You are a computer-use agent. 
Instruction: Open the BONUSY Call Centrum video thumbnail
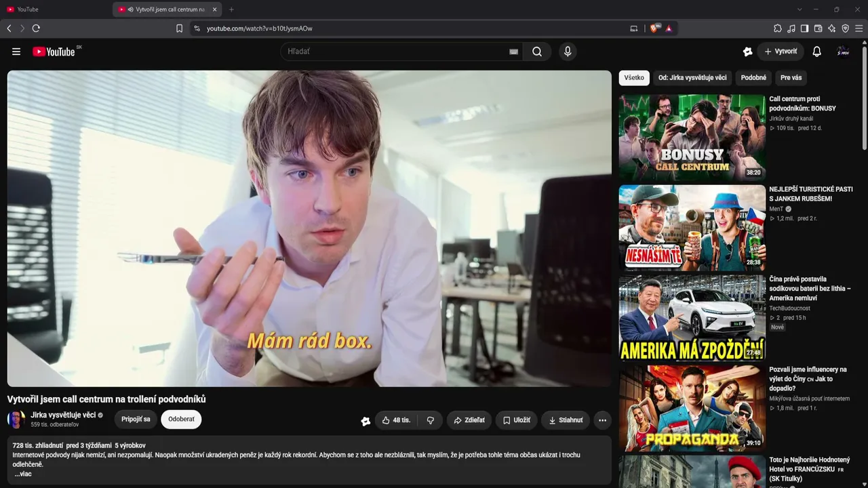(692, 138)
